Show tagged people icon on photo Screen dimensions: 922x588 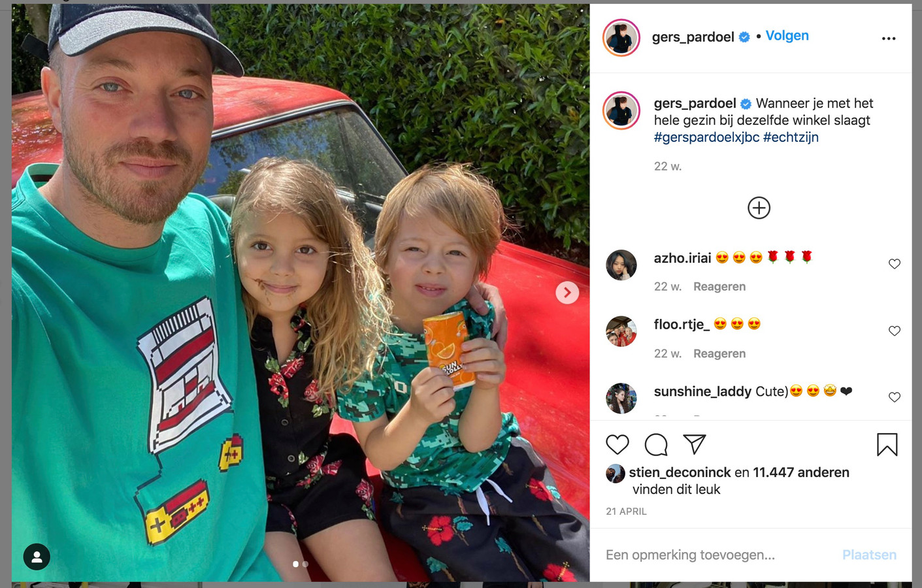37,557
